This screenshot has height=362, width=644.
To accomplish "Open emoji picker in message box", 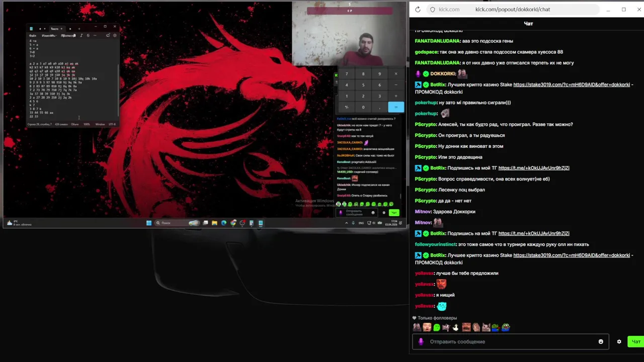I will pyautogui.click(x=601, y=342).
